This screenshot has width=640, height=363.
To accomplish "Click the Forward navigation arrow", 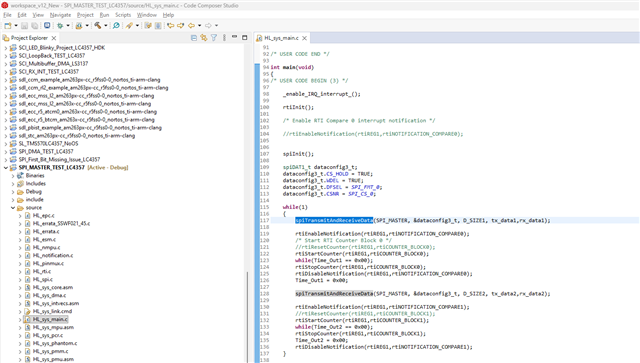I will point(208,25).
